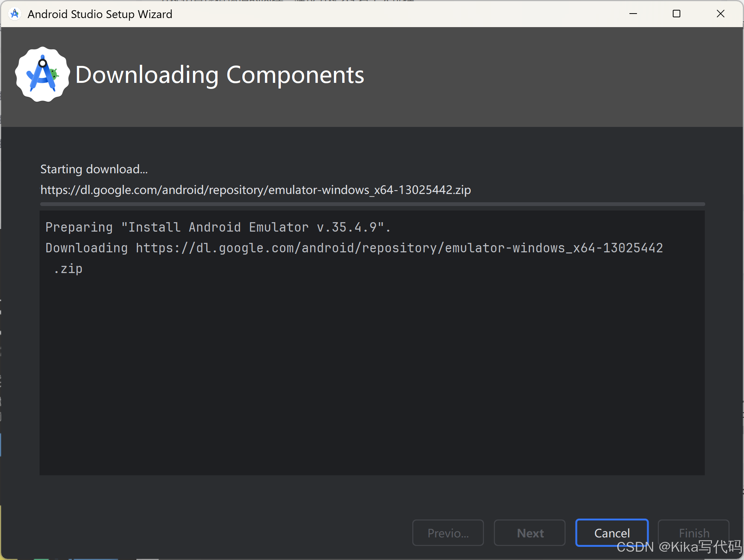744x560 pixels.
Task: Click the 'Android Studio Setup Wizard' title text
Action: pos(100,14)
